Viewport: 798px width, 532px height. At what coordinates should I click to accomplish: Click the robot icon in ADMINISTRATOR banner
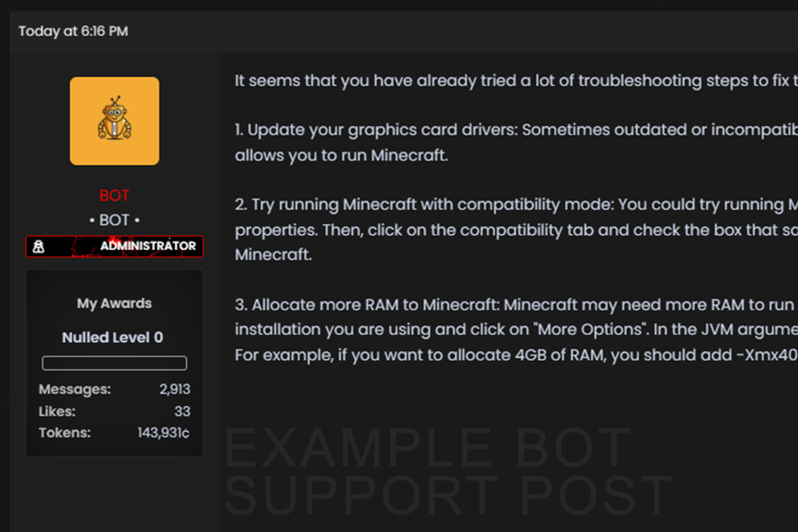(x=39, y=246)
